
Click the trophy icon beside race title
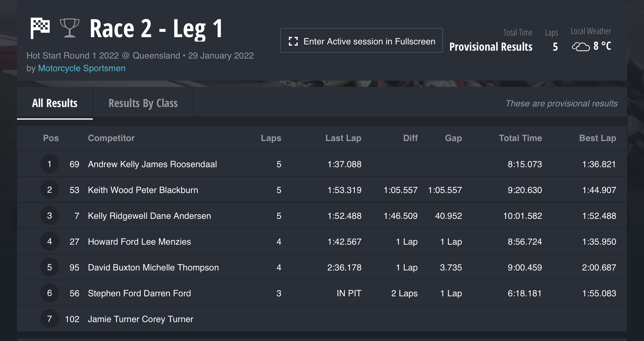[x=69, y=28]
